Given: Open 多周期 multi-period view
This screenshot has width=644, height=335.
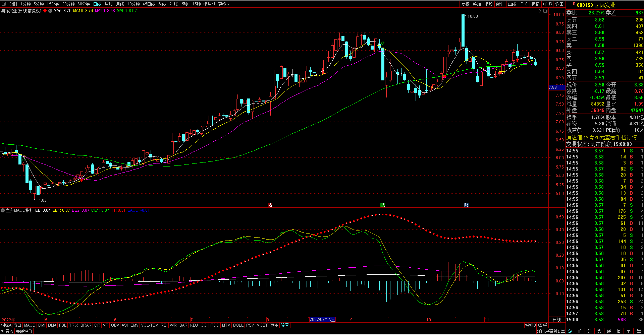Looking at the screenshot, I should pos(209,4).
